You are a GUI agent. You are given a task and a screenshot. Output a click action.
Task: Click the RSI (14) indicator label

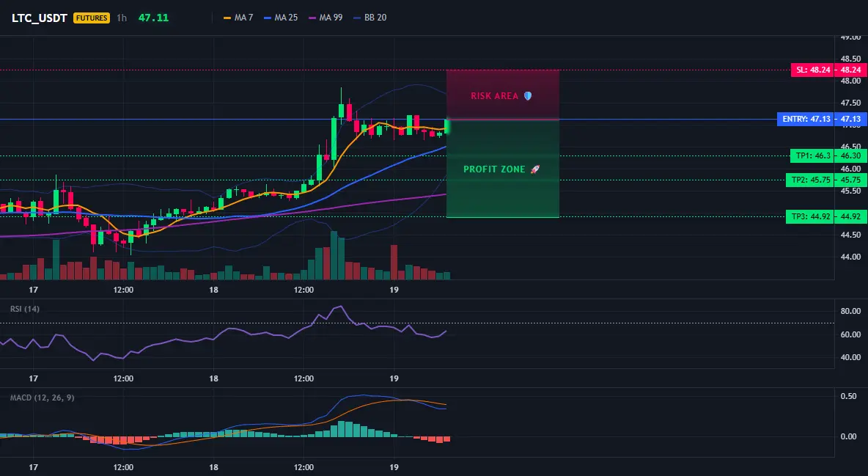click(x=25, y=309)
